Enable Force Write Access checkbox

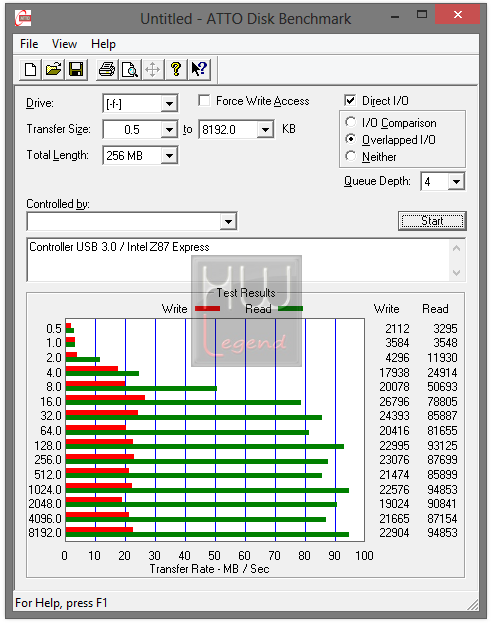[x=204, y=101]
